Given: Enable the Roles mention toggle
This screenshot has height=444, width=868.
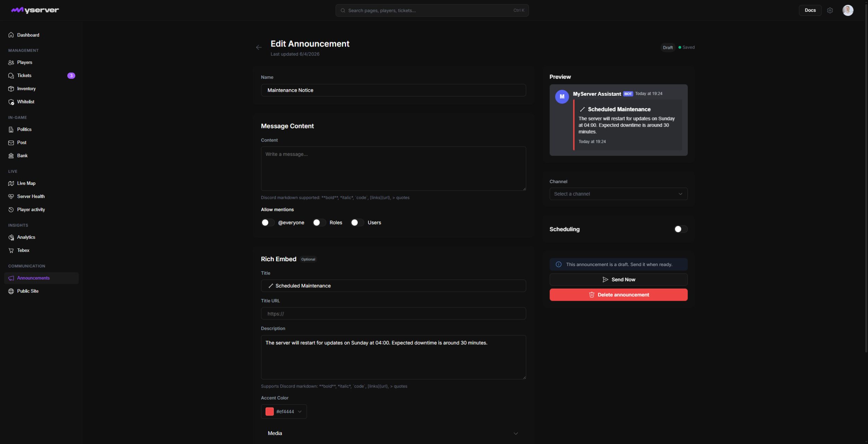Looking at the screenshot, I should point(319,223).
